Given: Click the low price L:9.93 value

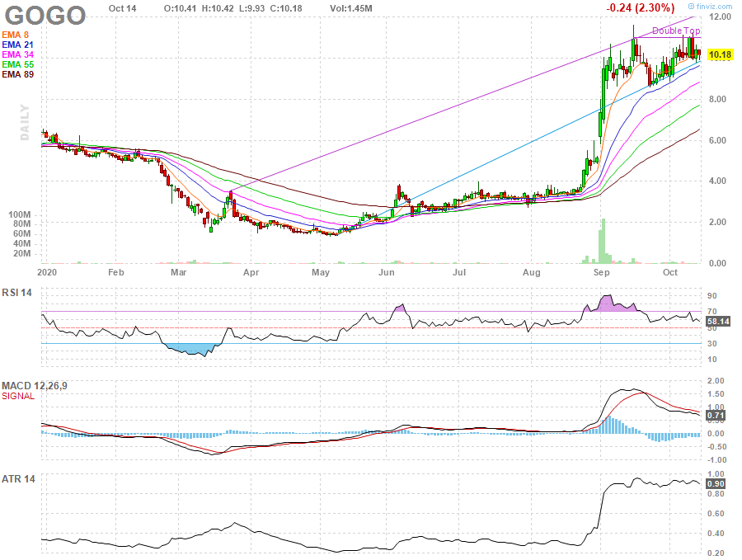Looking at the screenshot, I should tap(251, 8).
